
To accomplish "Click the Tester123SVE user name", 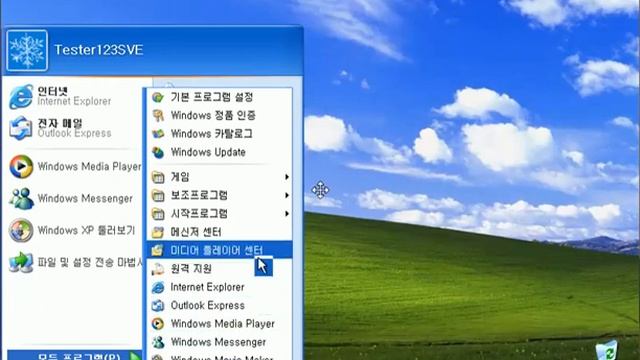I will click(99, 50).
